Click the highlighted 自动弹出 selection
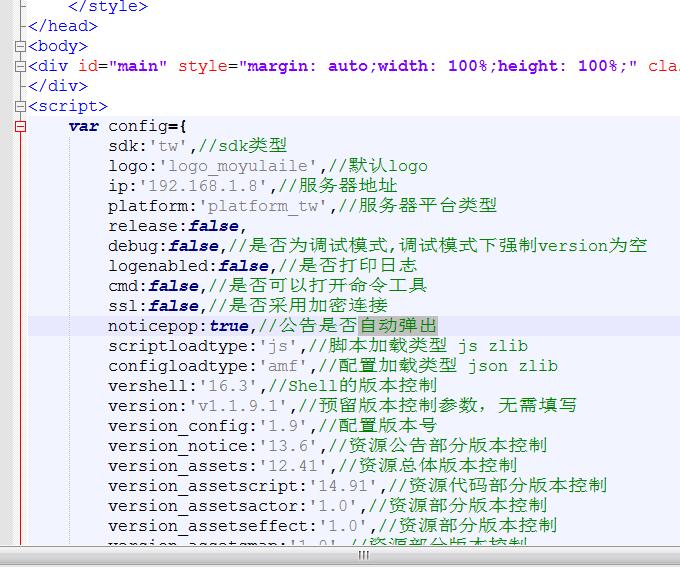This screenshot has height=567, width=680. [398, 326]
